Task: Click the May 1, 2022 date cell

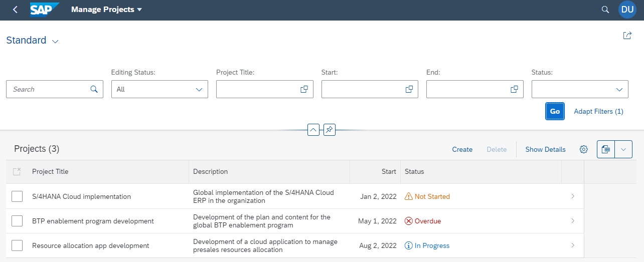Action: click(x=377, y=221)
